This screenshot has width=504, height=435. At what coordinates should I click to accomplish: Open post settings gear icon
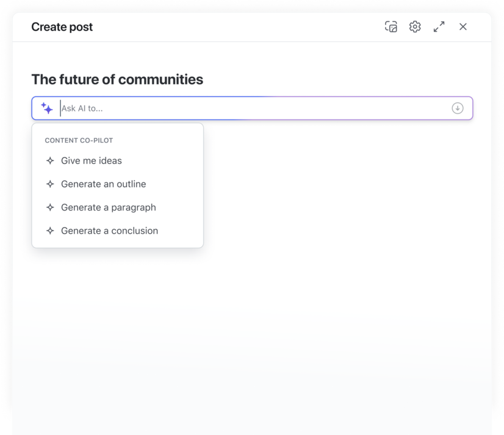pyautogui.click(x=415, y=27)
